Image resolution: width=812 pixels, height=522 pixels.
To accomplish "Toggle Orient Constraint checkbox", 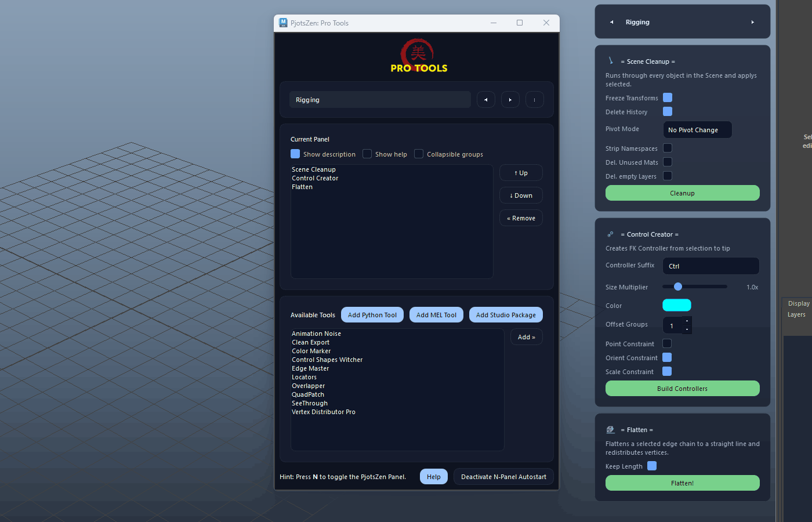I will click(x=667, y=357).
